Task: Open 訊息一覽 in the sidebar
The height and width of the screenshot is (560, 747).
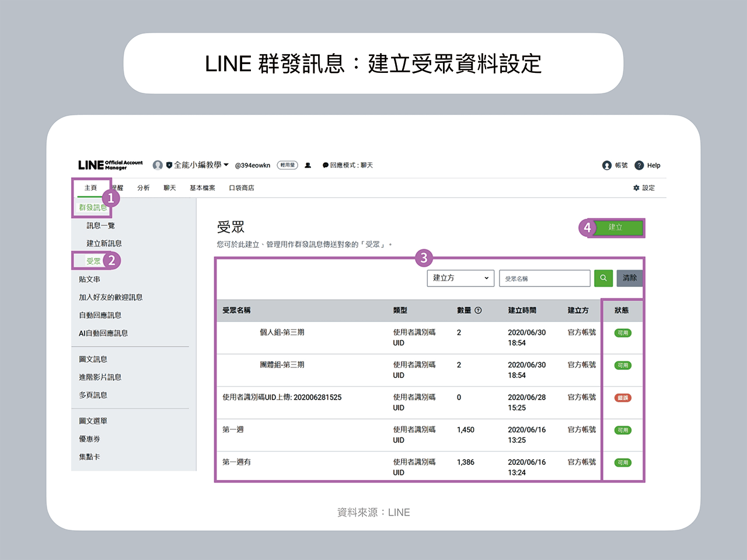Action: [x=100, y=226]
